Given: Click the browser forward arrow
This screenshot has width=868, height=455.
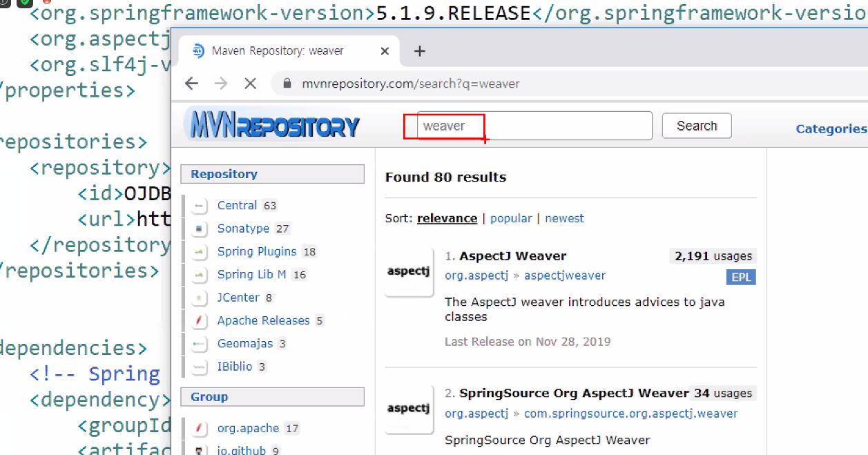Looking at the screenshot, I should [221, 84].
